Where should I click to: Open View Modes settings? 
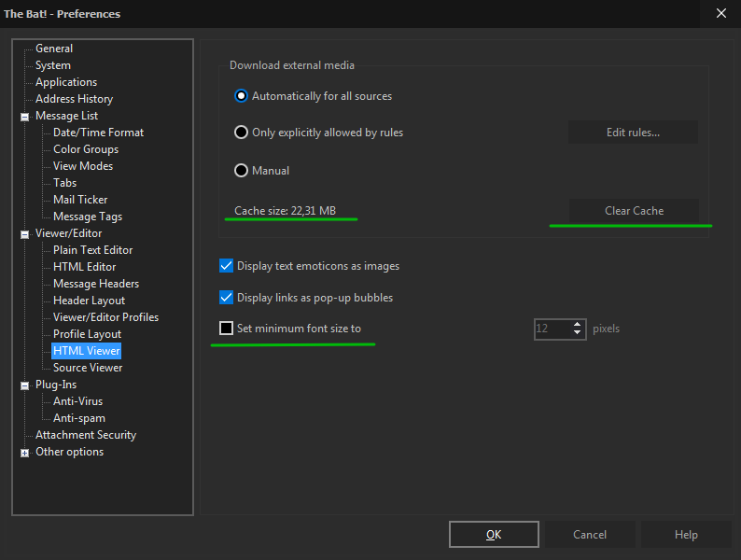tap(83, 166)
